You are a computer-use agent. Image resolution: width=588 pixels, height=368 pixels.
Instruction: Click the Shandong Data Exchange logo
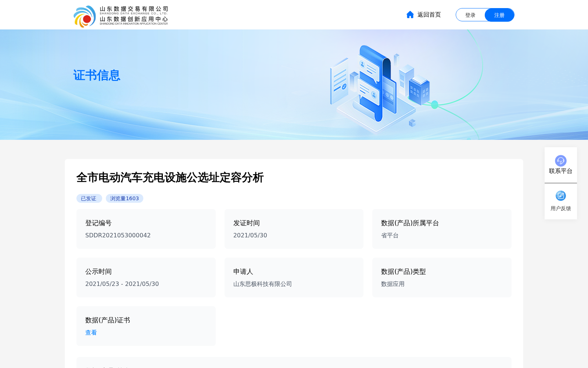pyautogui.click(x=121, y=16)
